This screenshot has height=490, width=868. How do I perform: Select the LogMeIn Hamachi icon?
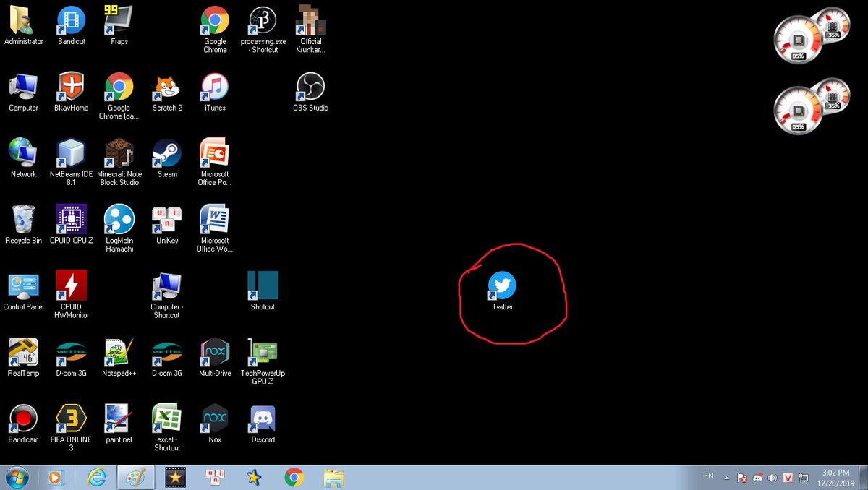pos(119,228)
